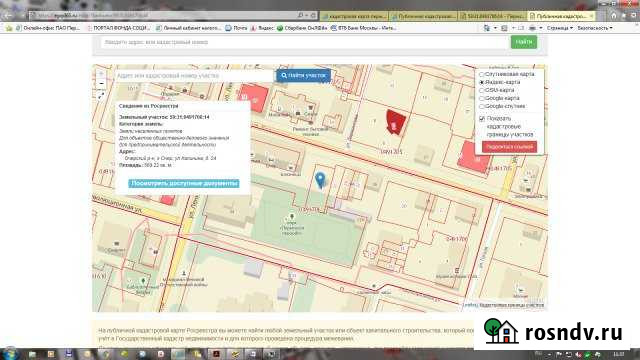This screenshot has width=640, height=360.
Task: Select the Google карта radio option
Action: coord(482,98)
